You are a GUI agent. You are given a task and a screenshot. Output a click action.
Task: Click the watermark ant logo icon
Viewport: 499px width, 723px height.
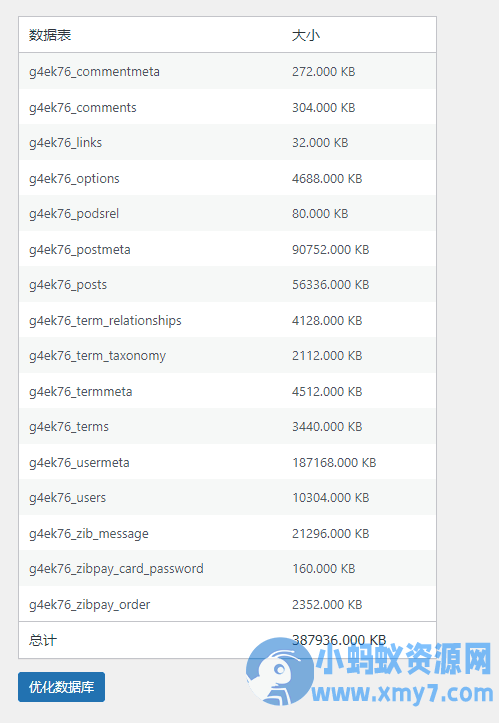279,671
